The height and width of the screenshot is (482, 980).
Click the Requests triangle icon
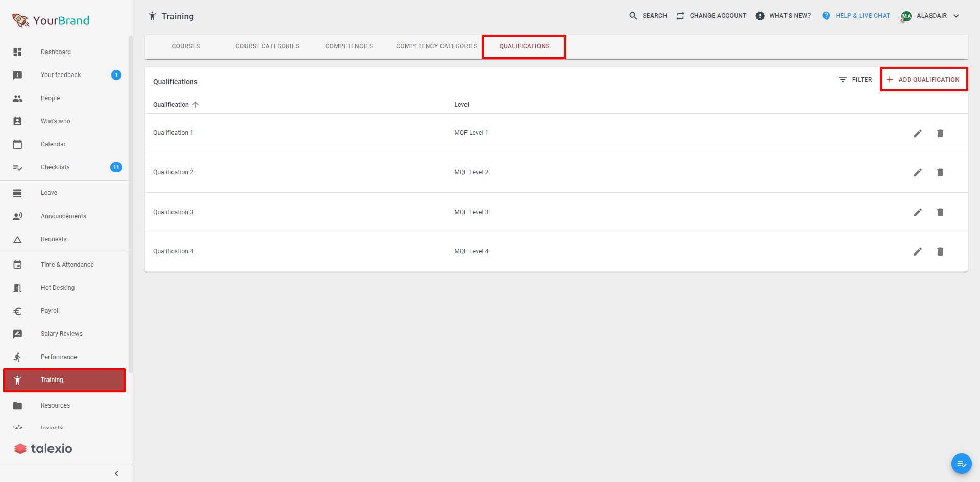17,239
